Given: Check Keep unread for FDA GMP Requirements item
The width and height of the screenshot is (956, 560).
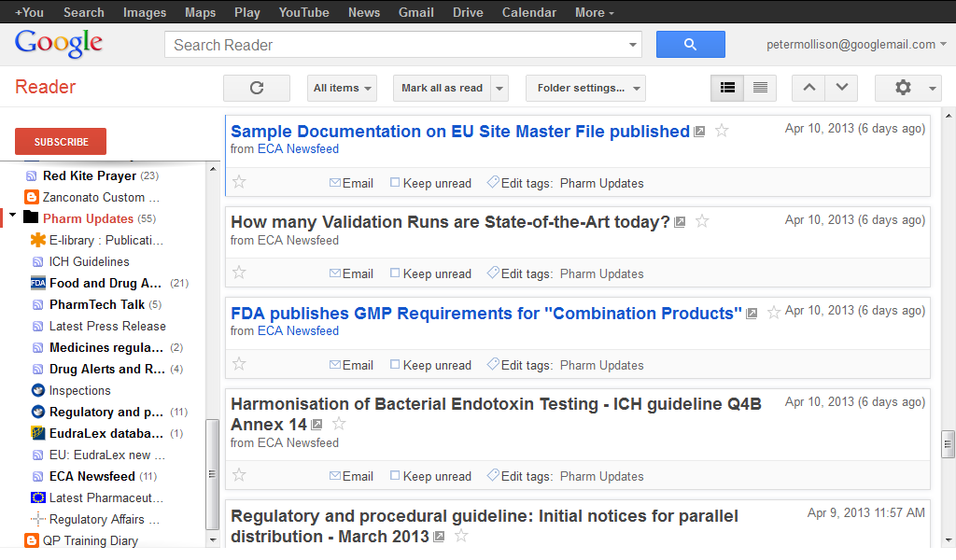Looking at the screenshot, I should coord(395,364).
